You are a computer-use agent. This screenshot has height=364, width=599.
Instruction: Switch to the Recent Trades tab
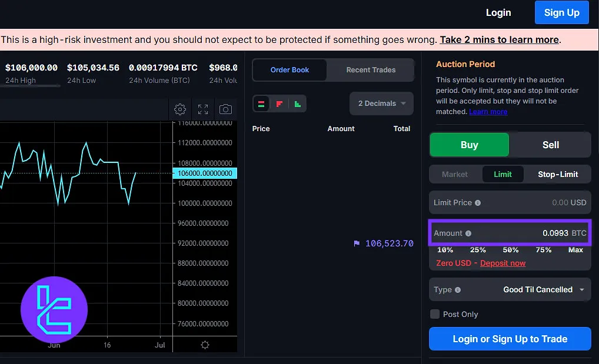click(371, 70)
